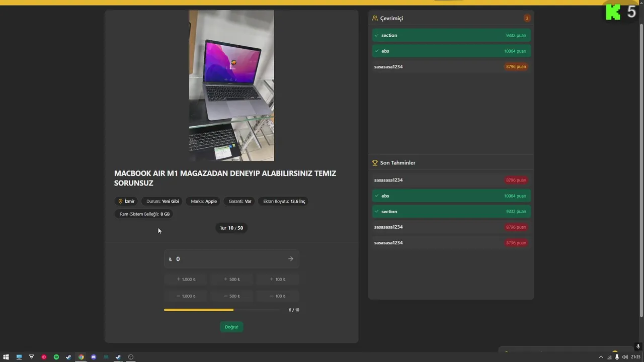Viewport: 644px width, 362px height.
Task: Click the checkmark beside section in Son Tahminler
Action: (x=377, y=212)
